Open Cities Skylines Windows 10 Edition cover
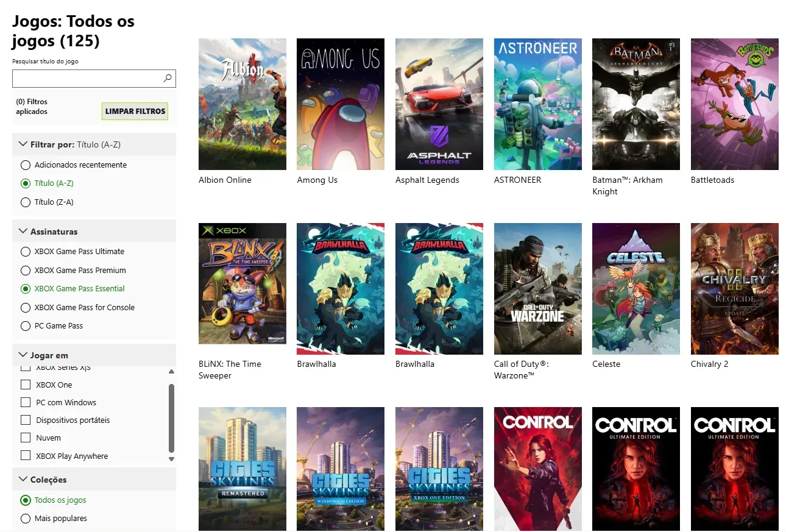786x532 pixels. 341,469
